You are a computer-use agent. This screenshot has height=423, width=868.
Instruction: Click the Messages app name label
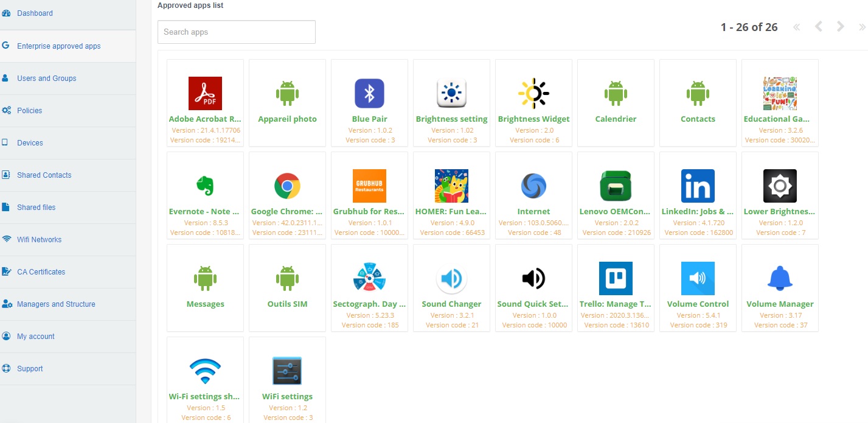coord(205,304)
